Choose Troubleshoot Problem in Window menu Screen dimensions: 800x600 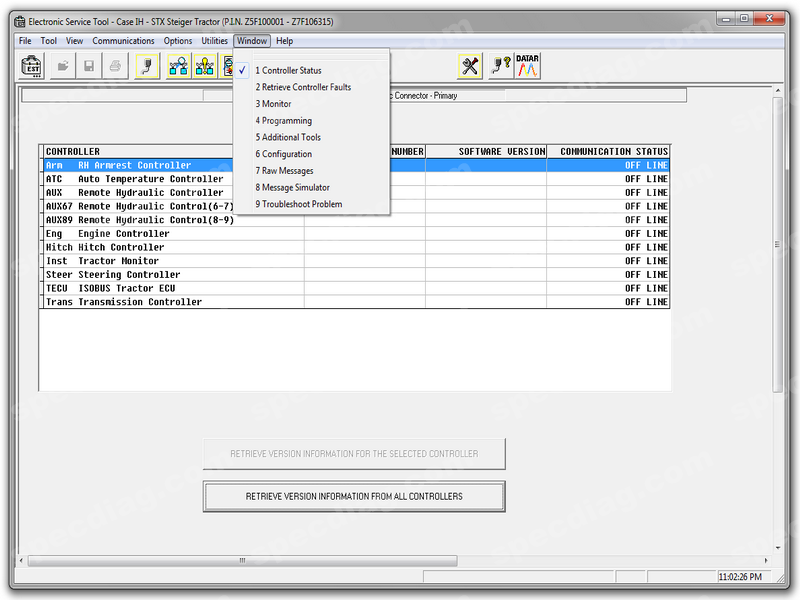tap(301, 205)
